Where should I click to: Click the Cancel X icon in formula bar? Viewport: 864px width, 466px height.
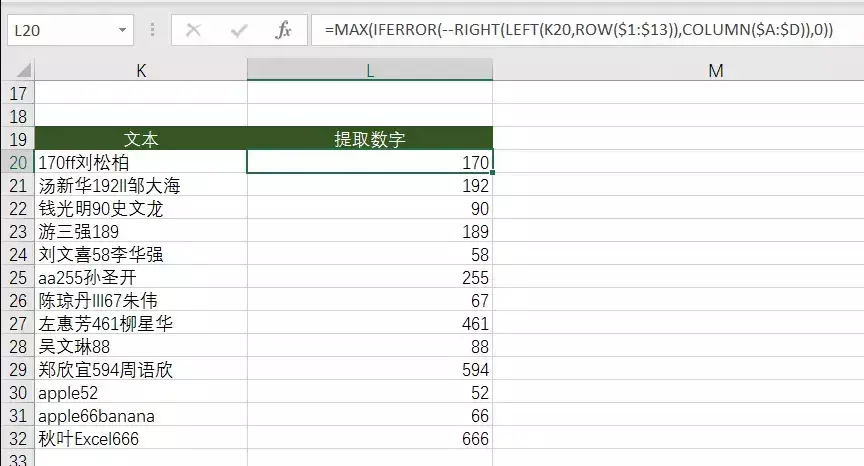coord(194,30)
